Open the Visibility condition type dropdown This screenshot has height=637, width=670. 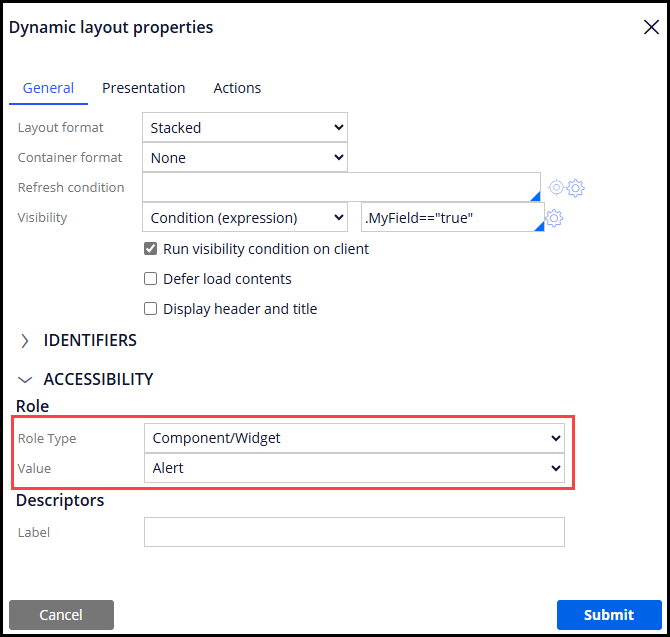tap(245, 217)
